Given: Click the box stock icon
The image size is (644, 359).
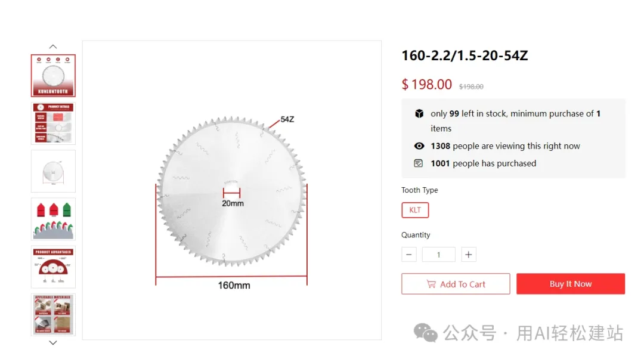Looking at the screenshot, I should [419, 114].
